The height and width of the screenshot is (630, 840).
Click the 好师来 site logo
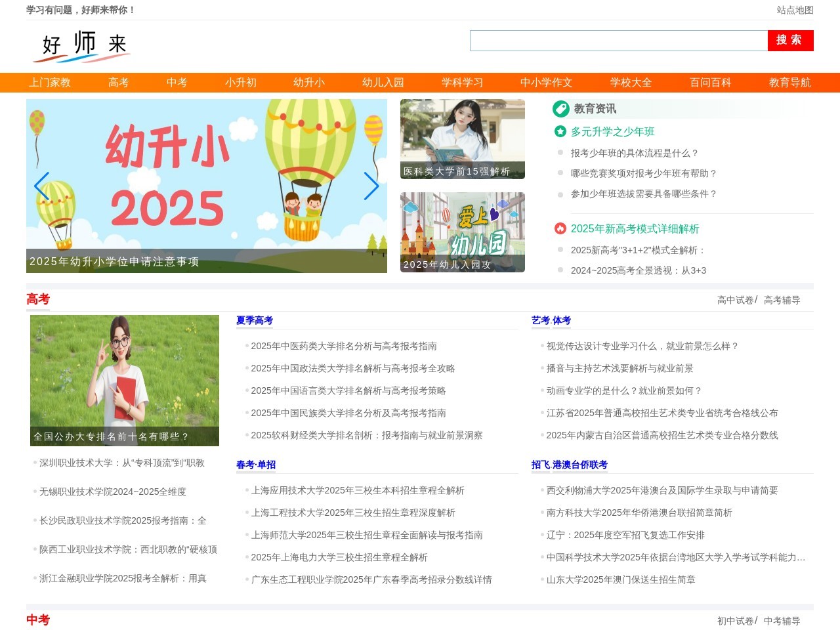(x=83, y=46)
